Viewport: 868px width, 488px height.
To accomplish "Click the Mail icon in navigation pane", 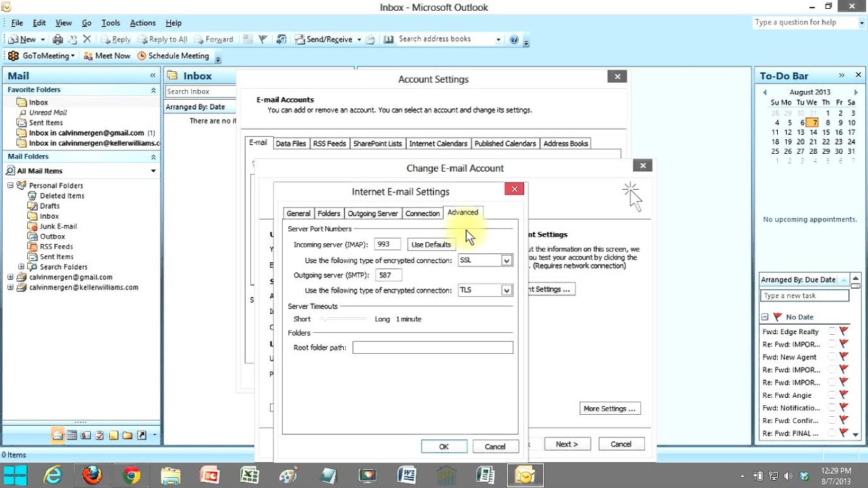I will [x=58, y=435].
